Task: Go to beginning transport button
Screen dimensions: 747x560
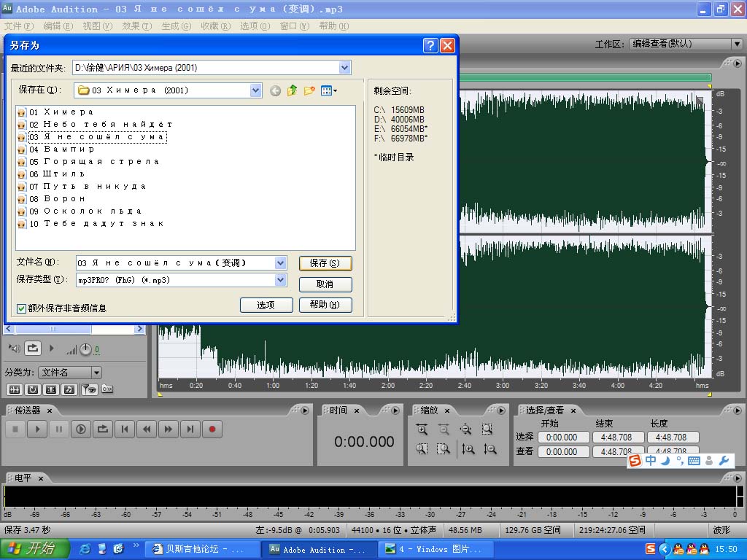Action: 125,429
